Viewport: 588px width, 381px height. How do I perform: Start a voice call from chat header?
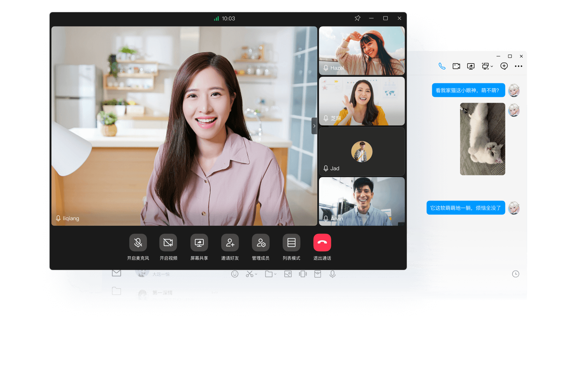pyautogui.click(x=442, y=66)
